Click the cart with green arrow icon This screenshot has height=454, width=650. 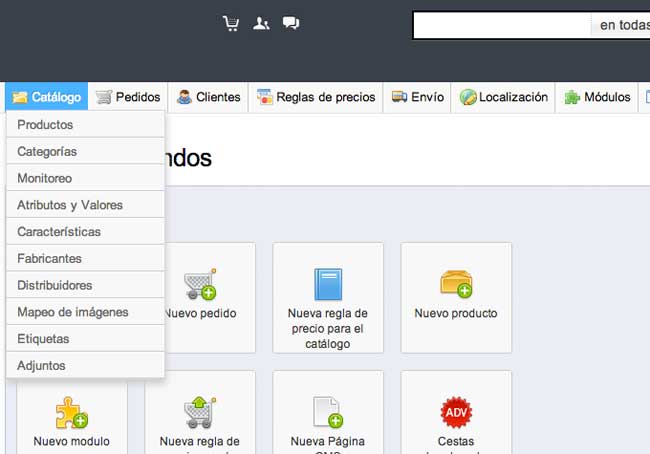(200, 413)
